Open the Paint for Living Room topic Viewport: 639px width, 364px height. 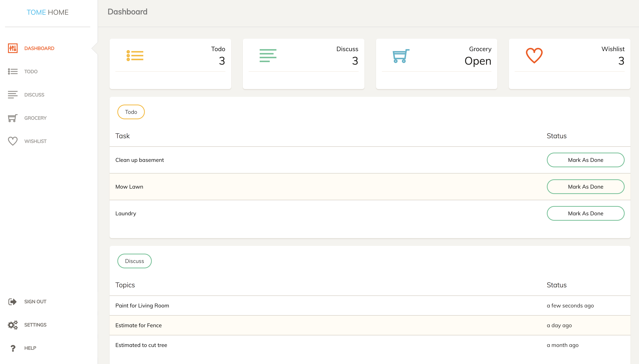tap(142, 306)
